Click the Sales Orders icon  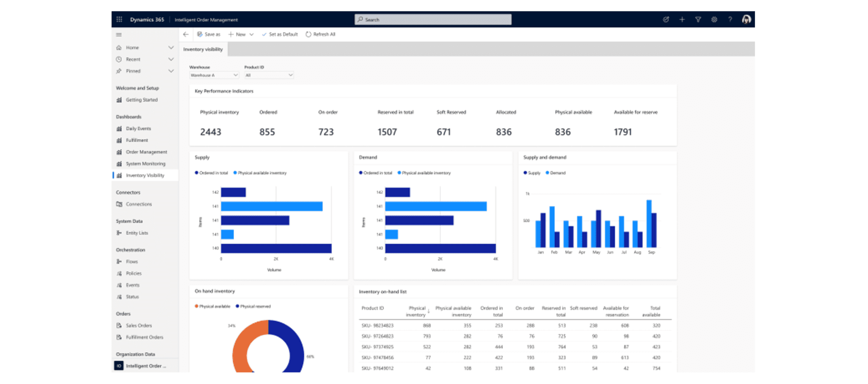coord(119,326)
